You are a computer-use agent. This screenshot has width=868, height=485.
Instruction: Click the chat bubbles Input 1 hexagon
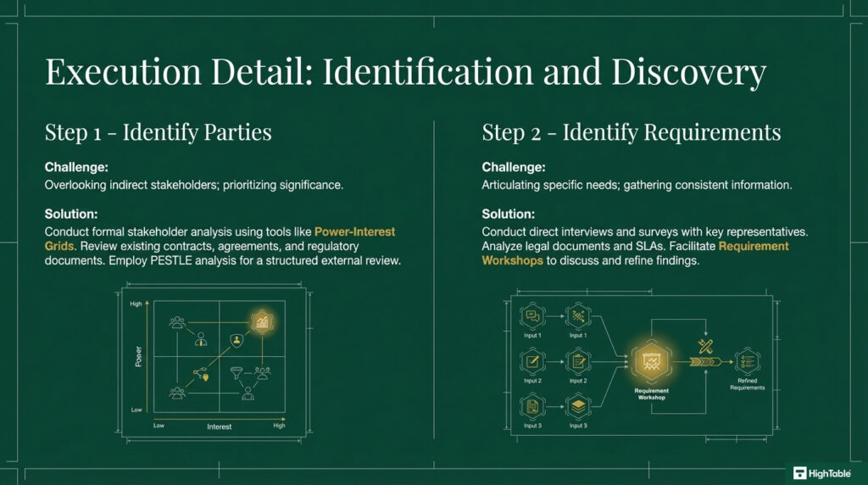[532, 316]
